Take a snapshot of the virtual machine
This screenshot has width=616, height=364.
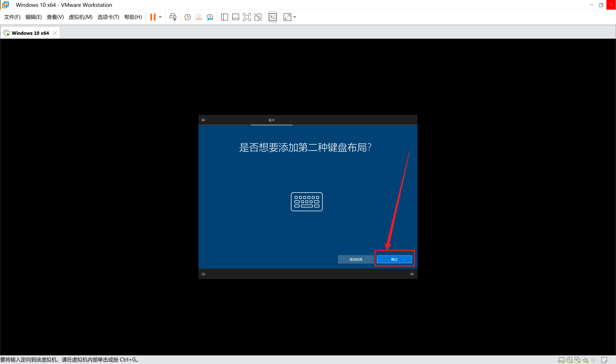[x=187, y=17]
